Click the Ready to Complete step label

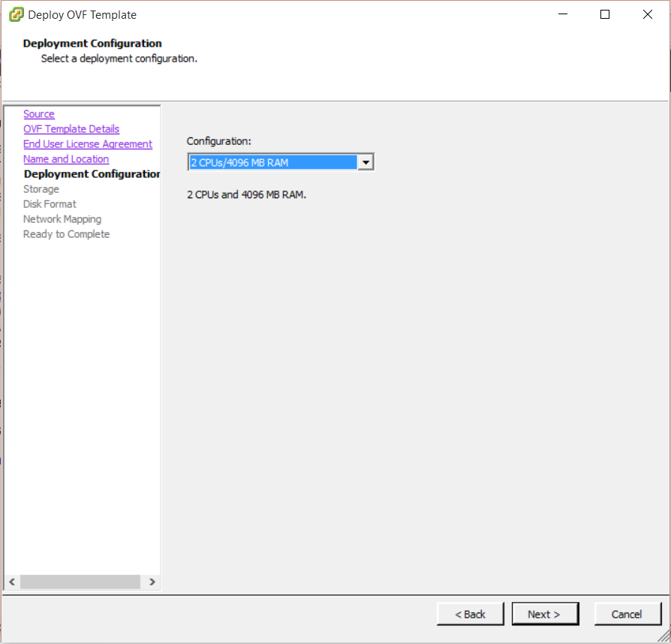[x=66, y=234]
